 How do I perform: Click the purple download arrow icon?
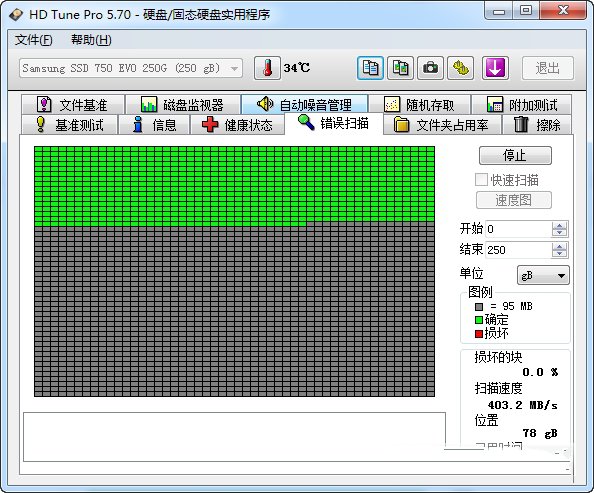click(495, 68)
